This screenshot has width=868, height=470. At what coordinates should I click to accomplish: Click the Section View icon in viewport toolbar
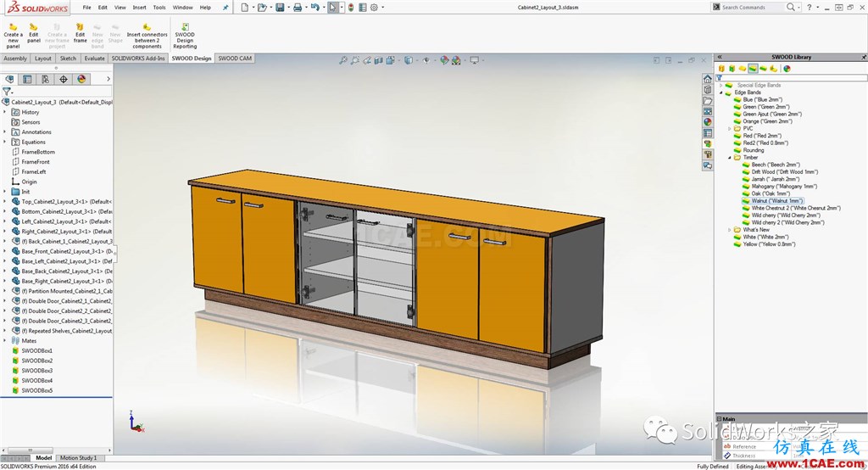[x=379, y=60]
